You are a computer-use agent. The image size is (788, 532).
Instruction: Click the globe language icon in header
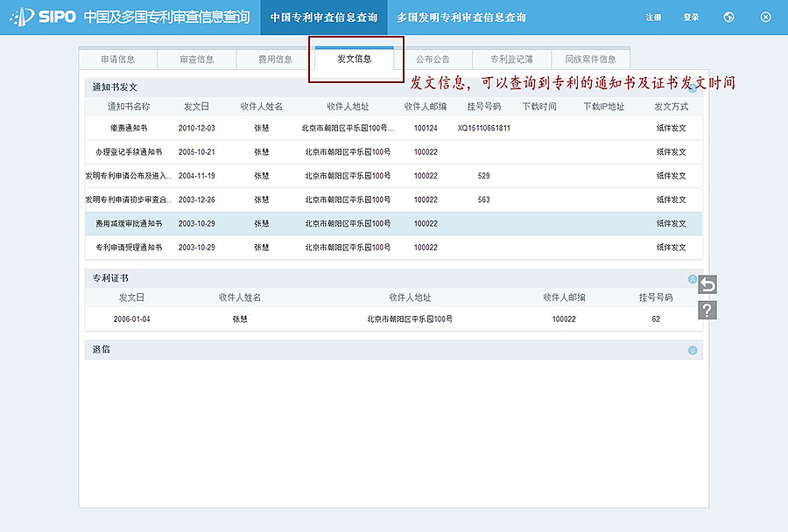point(728,17)
